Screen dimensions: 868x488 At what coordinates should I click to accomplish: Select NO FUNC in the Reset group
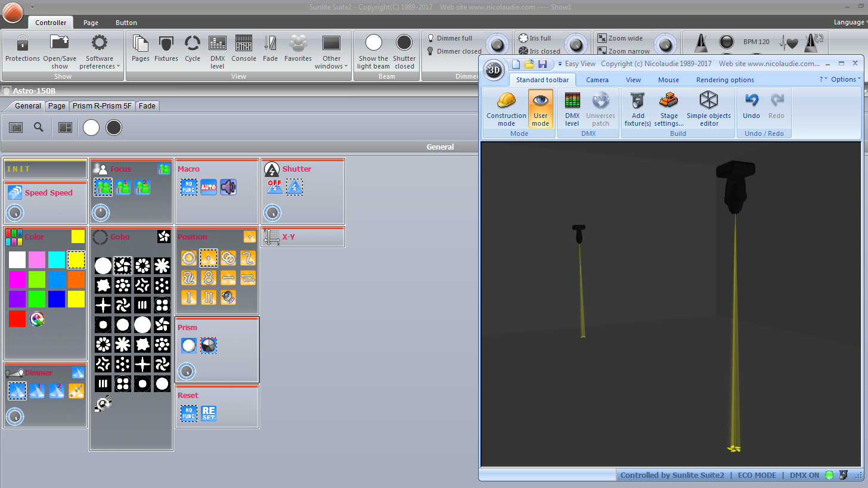[189, 414]
